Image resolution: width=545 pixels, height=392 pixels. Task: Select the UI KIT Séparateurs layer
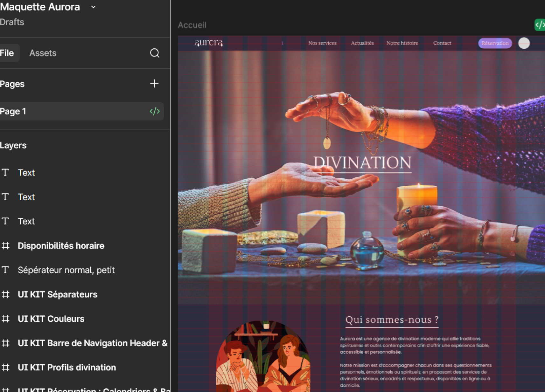(57, 294)
